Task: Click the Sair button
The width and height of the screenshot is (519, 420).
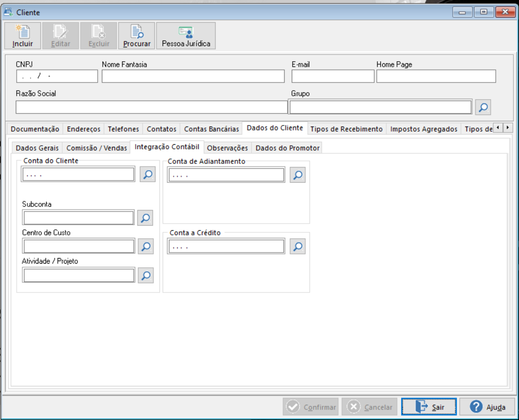Action: point(429,407)
